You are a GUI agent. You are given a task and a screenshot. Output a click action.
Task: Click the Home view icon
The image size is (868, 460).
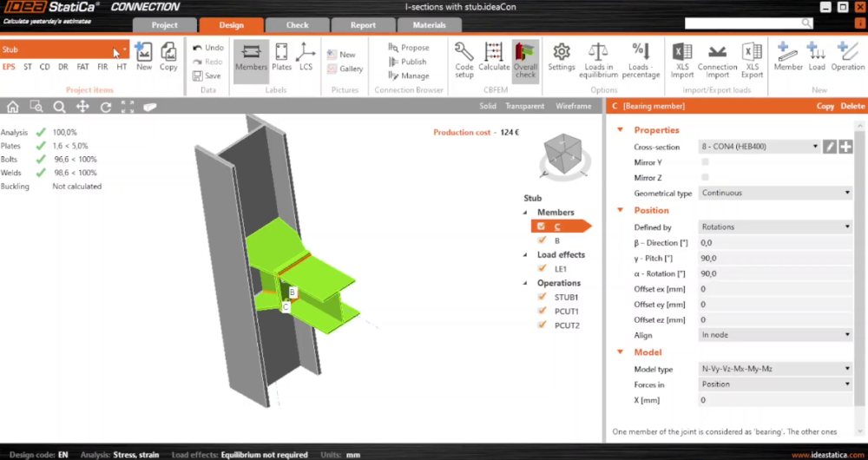[x=13, y=107]
